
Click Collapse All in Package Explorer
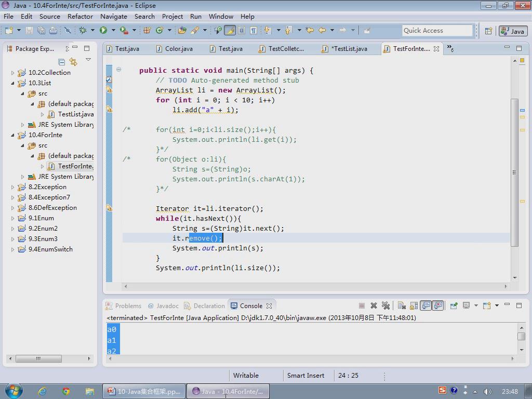click(x=61, y=62)
